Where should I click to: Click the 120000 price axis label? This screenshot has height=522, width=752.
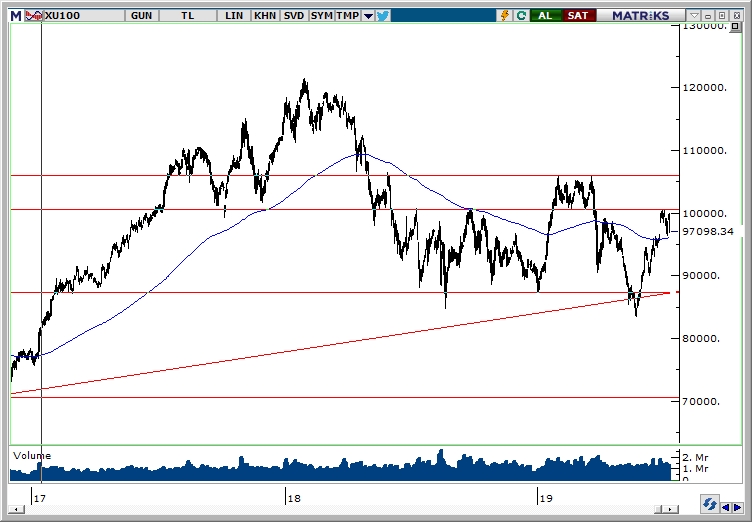[x=704, y=87]
